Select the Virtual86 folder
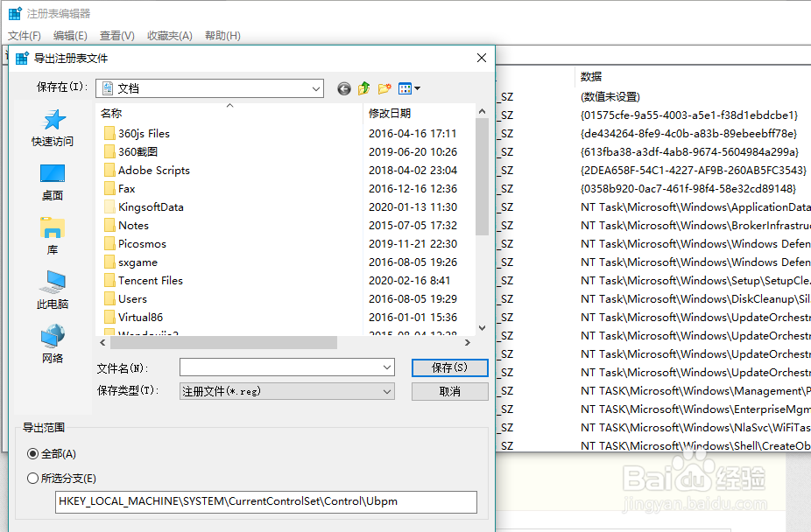Screen dimensions: 811x532 pos(133,318)
